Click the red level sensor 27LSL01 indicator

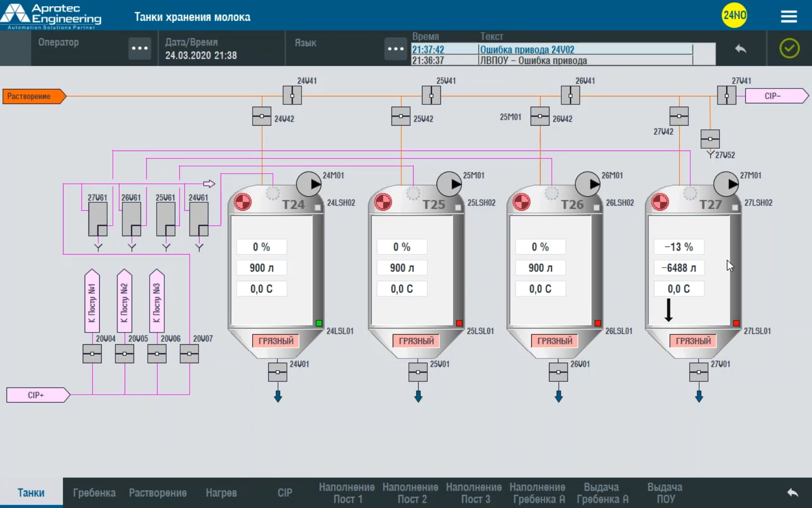tap(737, 323)
